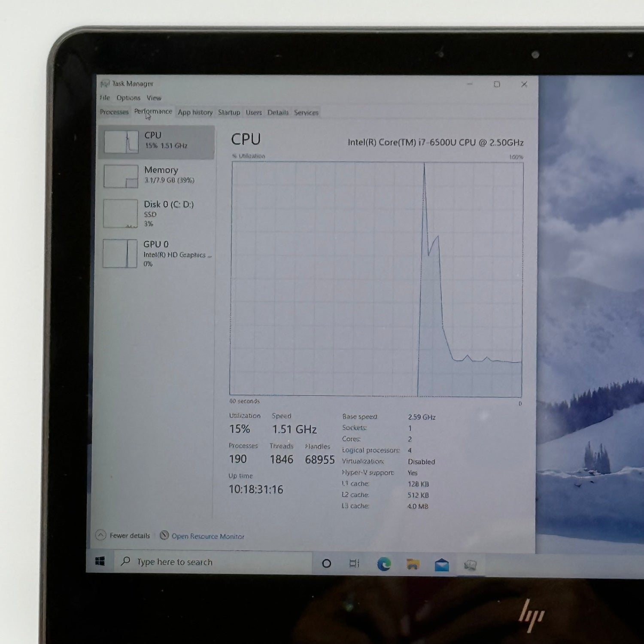Click the Base speed value 2.59 GHz
Viewport: 644px width, 644px height.
(x=422, y=417)
